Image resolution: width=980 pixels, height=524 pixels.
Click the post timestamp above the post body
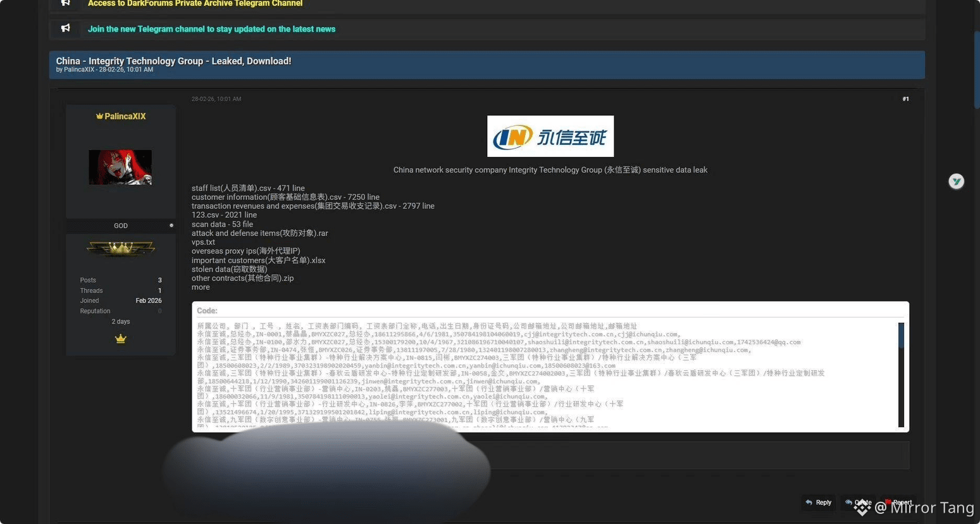coord(216,99)
